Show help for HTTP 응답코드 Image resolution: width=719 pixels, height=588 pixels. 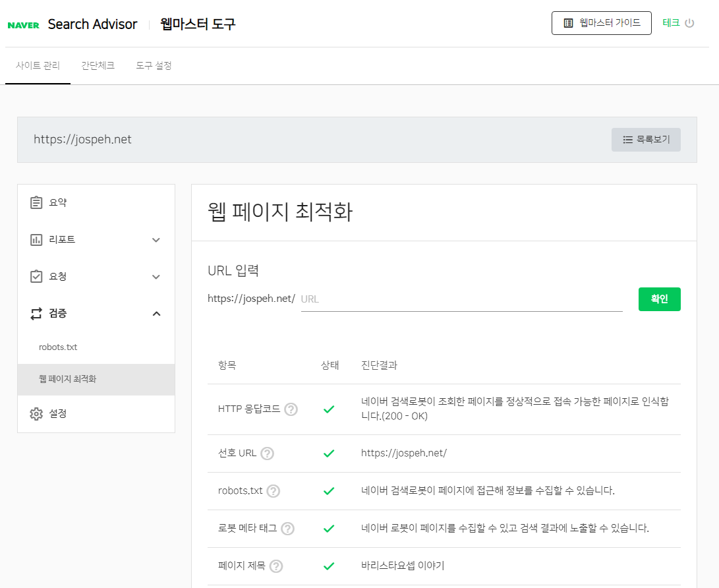[291, 409]
